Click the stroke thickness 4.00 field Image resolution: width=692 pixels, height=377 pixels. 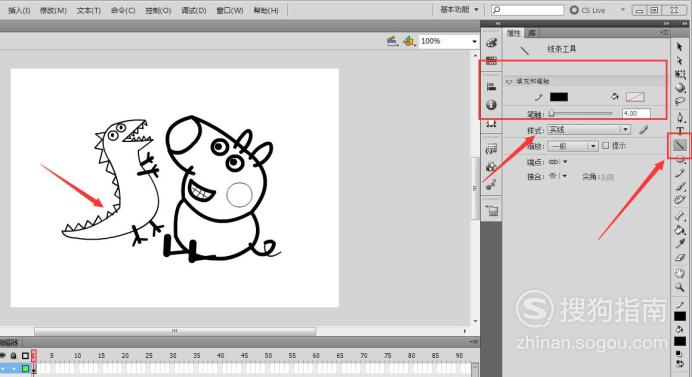pyautogui.click(x=636, y=113)
